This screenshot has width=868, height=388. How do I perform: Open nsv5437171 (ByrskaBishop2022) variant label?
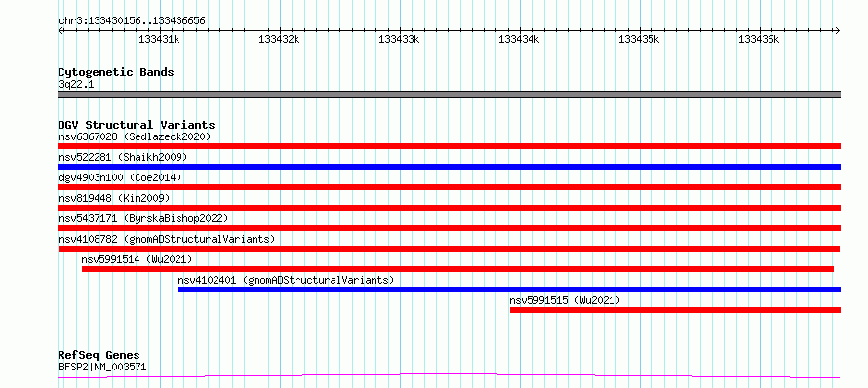pyautogui.click(x=142, y=218)
